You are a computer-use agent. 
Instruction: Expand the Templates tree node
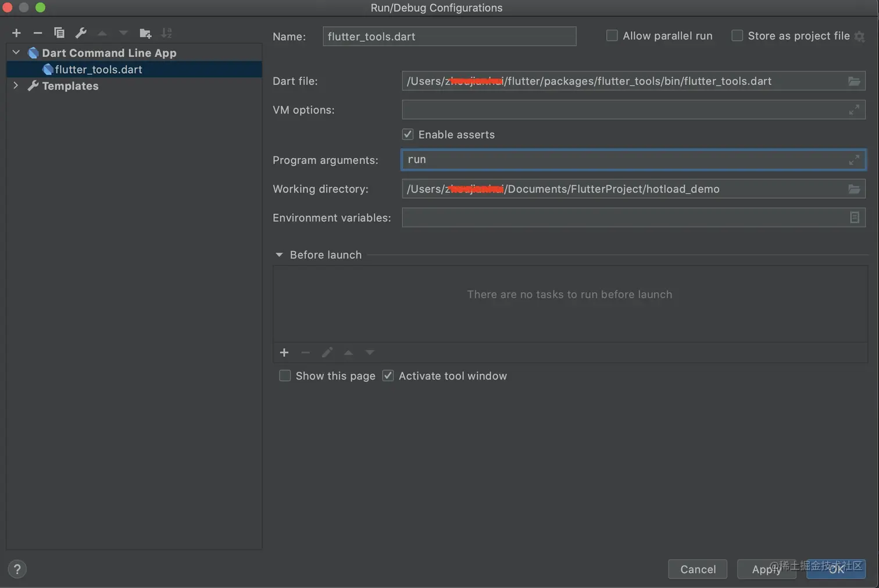(16, 86)
